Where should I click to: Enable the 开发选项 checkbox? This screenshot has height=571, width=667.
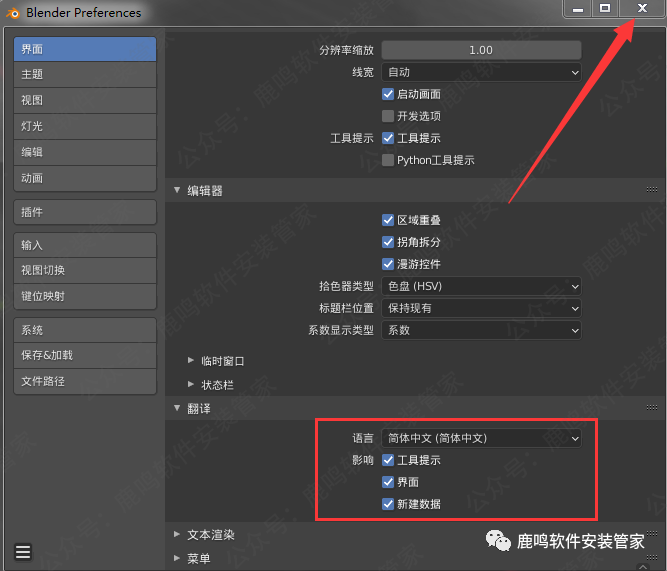(388, 116)
